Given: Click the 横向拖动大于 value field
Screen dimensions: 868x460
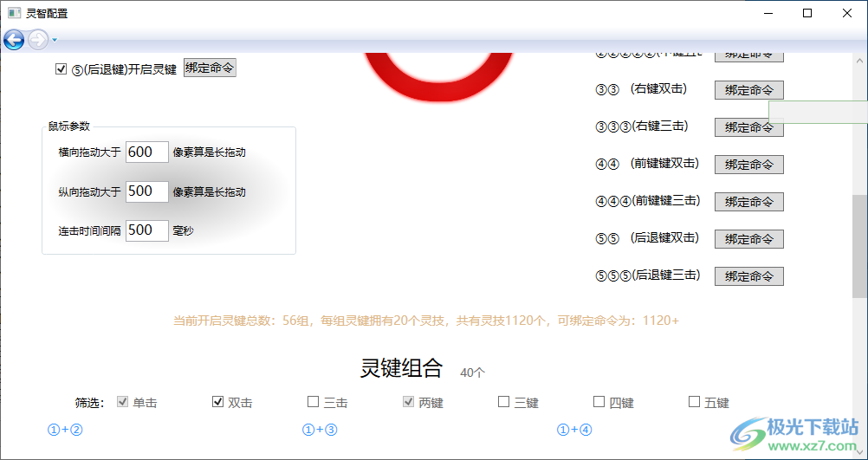Looking at the screenshot, I should click(x=147, y=152).
